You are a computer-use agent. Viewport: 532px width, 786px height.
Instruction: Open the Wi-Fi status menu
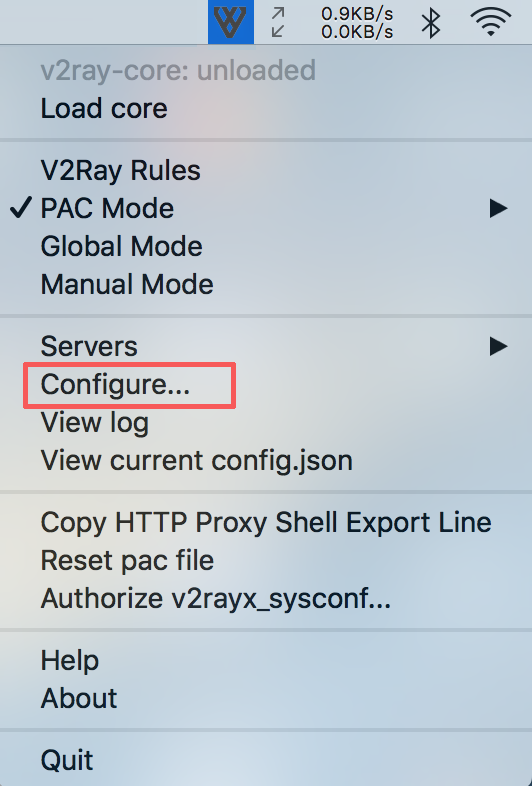(x=490, y=21)
